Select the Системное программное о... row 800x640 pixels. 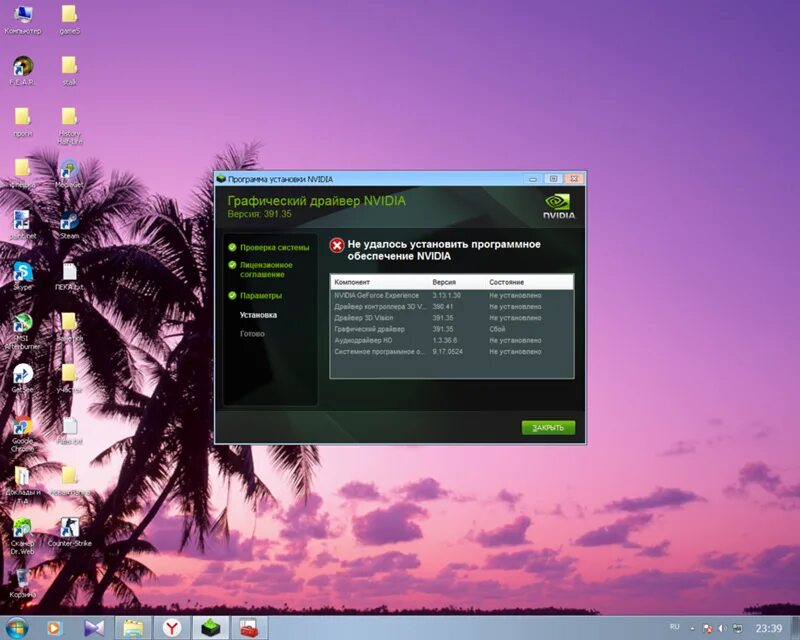tap(452, 352)
